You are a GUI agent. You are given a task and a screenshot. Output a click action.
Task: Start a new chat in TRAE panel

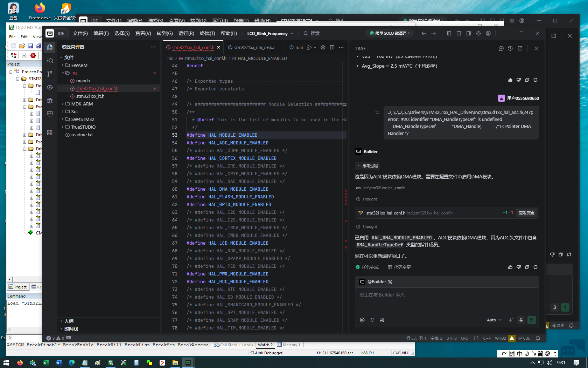point(501,48)
